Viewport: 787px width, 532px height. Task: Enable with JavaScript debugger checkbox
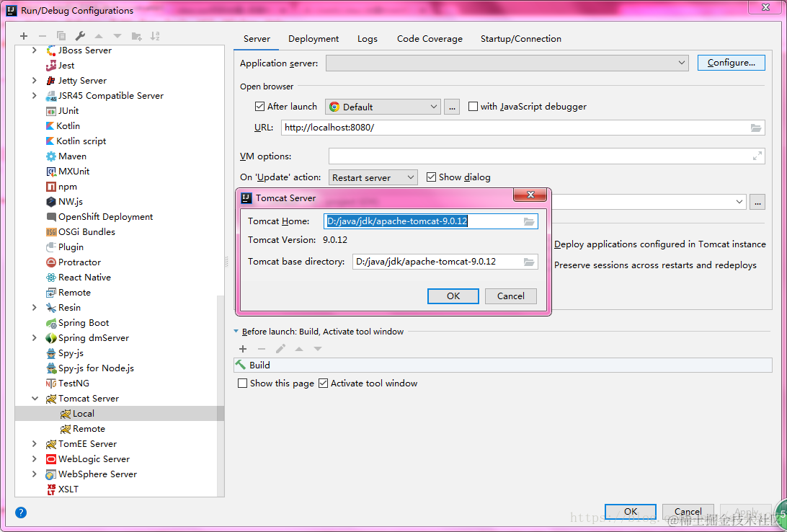473,107
